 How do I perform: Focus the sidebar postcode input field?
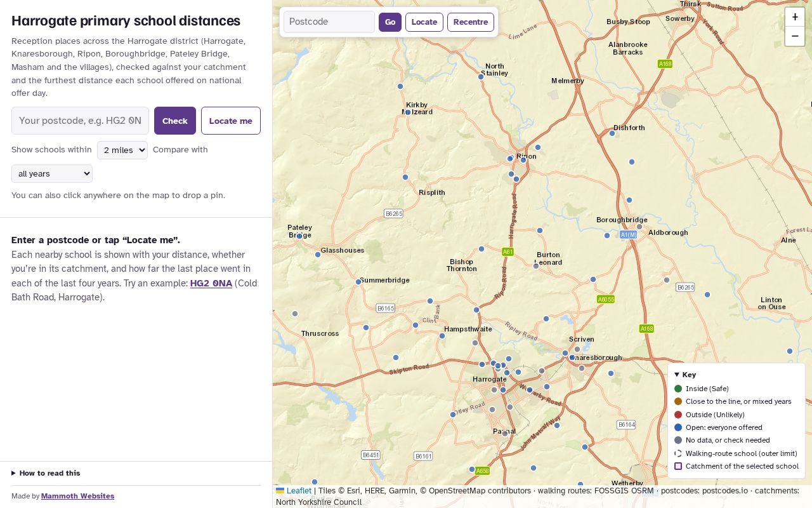(x=81, y=121)
